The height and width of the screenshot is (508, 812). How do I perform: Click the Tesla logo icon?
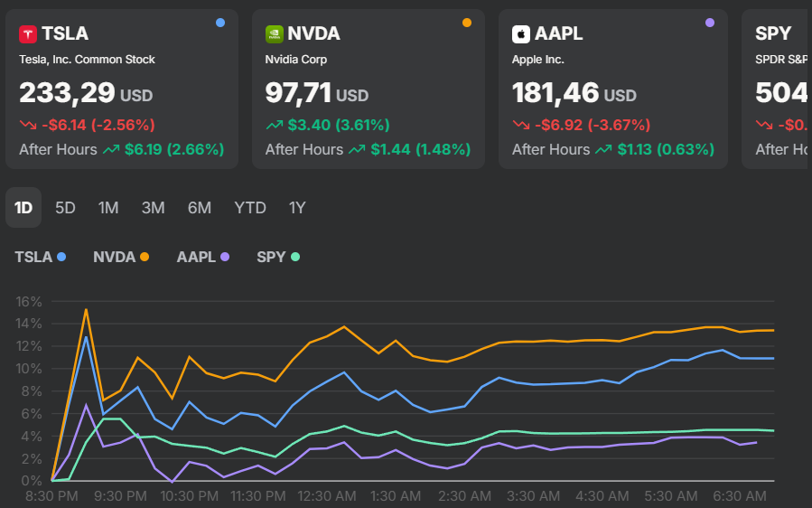(28, 34)
